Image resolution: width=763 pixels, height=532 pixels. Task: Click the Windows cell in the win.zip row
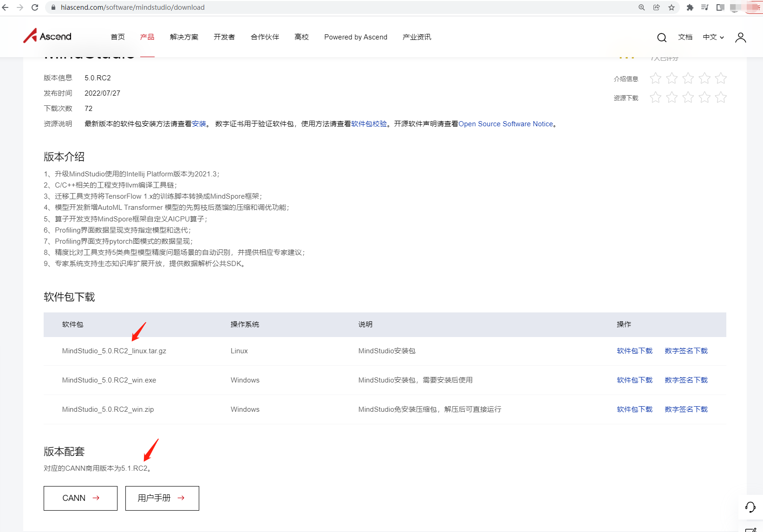pos(245,409)
